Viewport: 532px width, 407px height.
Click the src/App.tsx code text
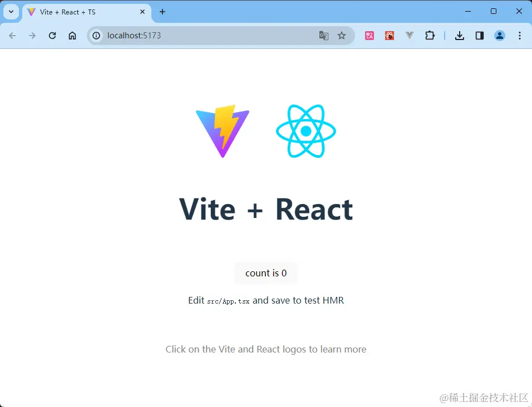click(228, 301)
